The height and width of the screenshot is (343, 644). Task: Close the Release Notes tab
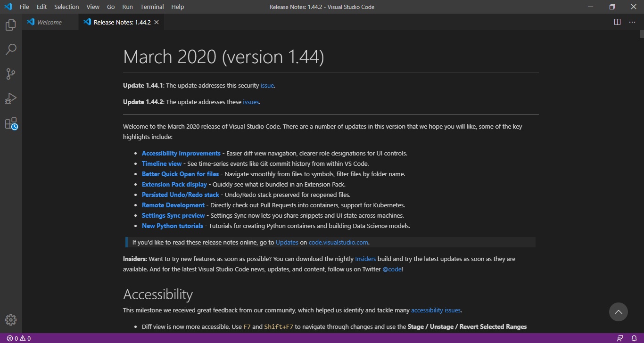pyautogui.click(x=157, y=22)
